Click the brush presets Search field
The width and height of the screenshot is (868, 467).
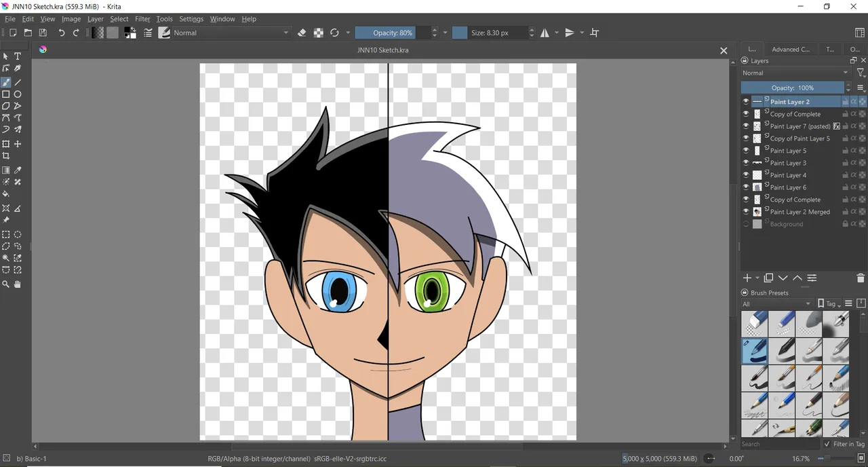click(x=780, y=444)
